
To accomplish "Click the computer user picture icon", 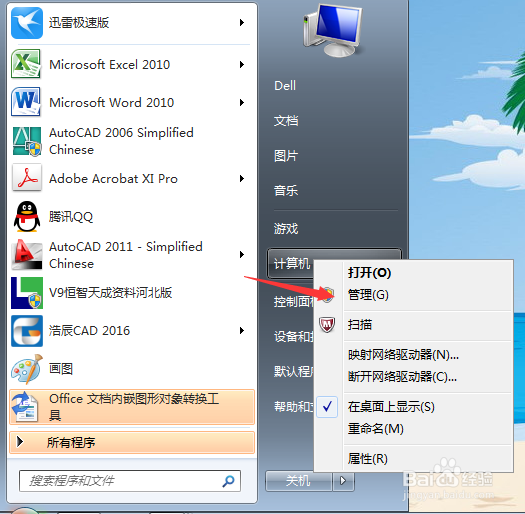I will pos(333,30).
